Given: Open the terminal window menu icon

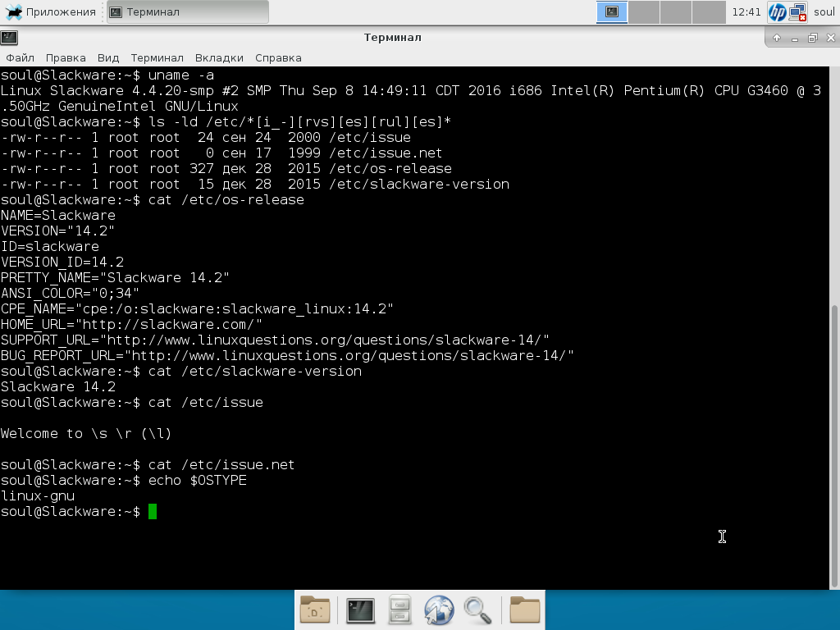Looking at the screenshot, I should [9, 37].
